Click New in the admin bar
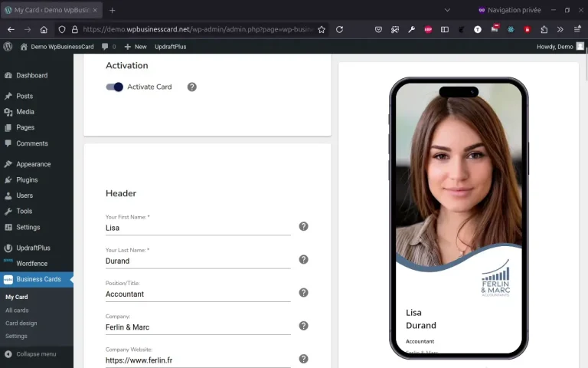Screen dimensions: 588x368 tap(136, 47)
